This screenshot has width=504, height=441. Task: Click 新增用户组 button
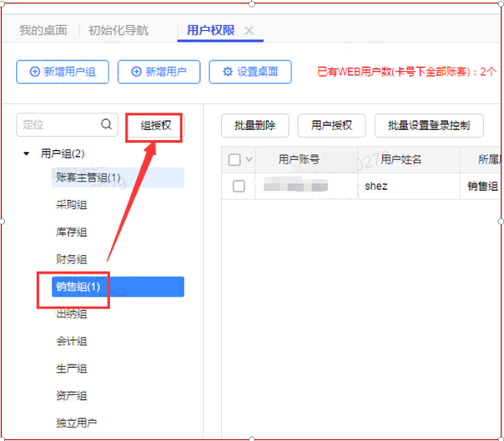pos(62,72)
